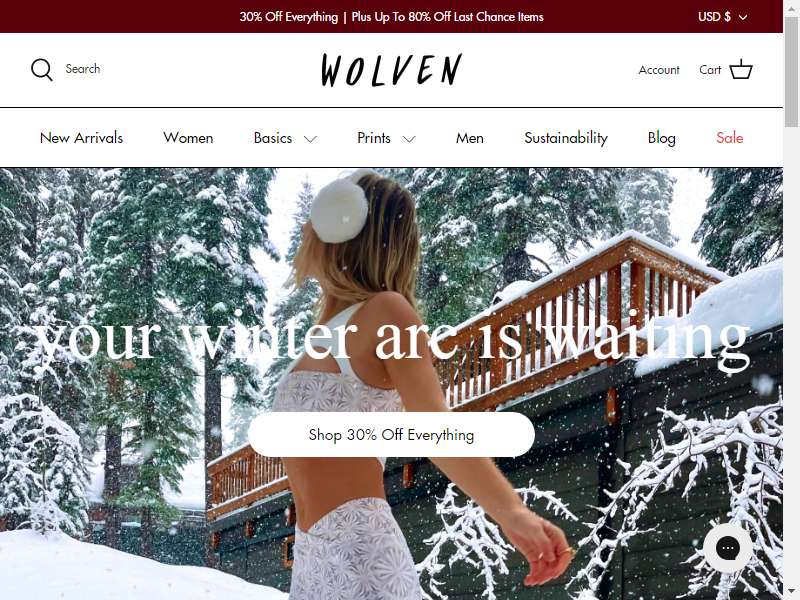Click Shop 30% Off Everything button
This screenshot has height=600, width=800.
(x=391, y=435)
